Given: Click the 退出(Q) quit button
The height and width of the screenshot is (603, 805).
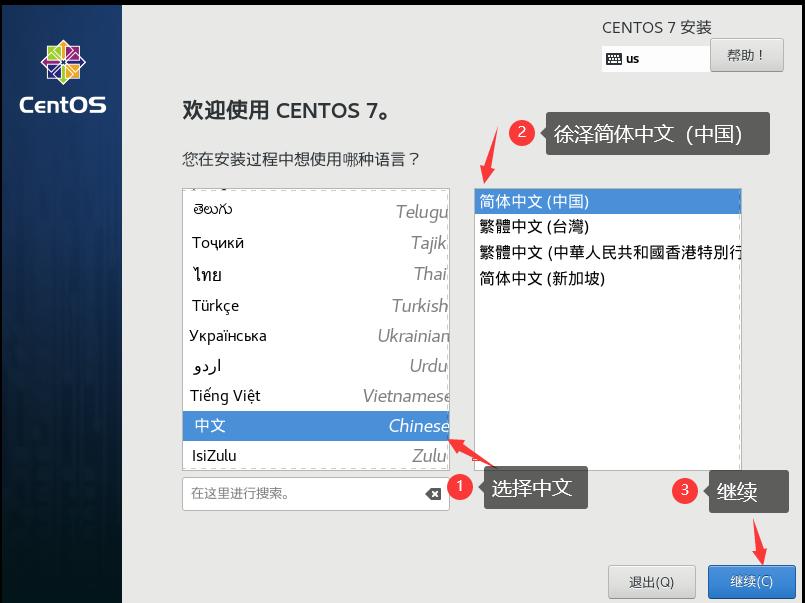Looking at the screenshot, I should pyautogui.click(x=652, y=582).
